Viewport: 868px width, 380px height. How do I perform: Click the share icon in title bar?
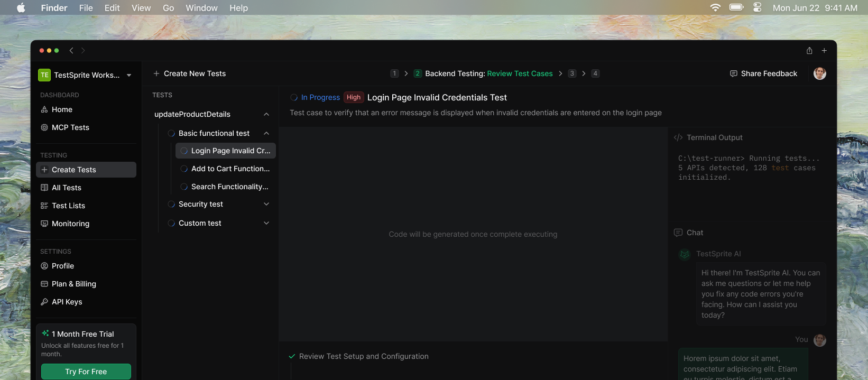(809, 50)
